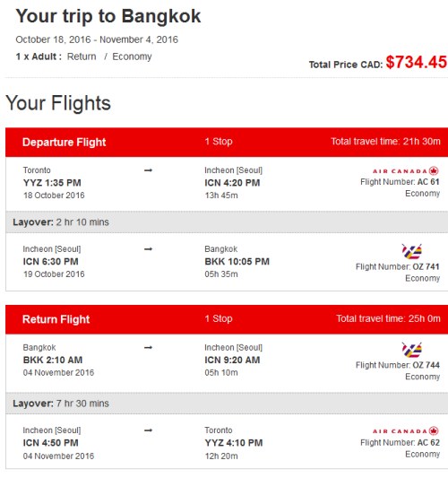Click the Your trip to Bangkok heading

pyautogui.click(x=108, y=16)
